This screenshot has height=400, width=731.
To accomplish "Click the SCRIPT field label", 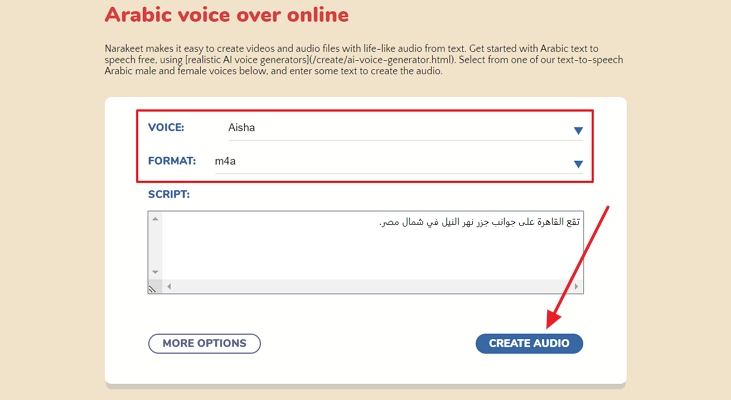I will 169,193.
